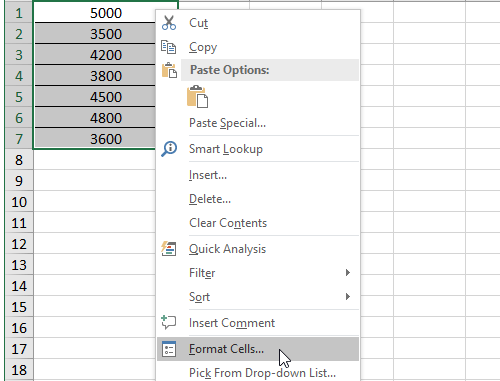Expand the Sort submenu arrow
Viewport: 500px width, 381px height.
coord(348,297)
